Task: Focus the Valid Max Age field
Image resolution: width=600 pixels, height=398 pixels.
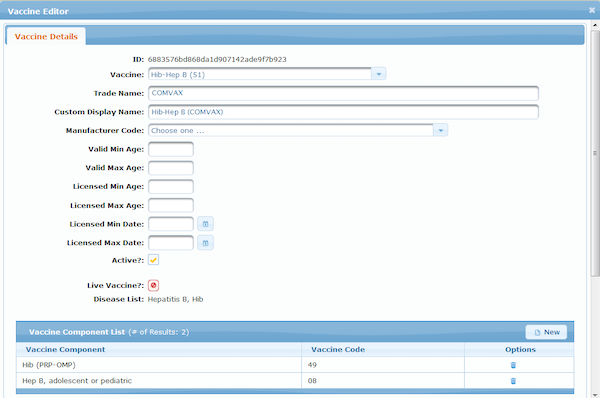Action: pos(171,168)
